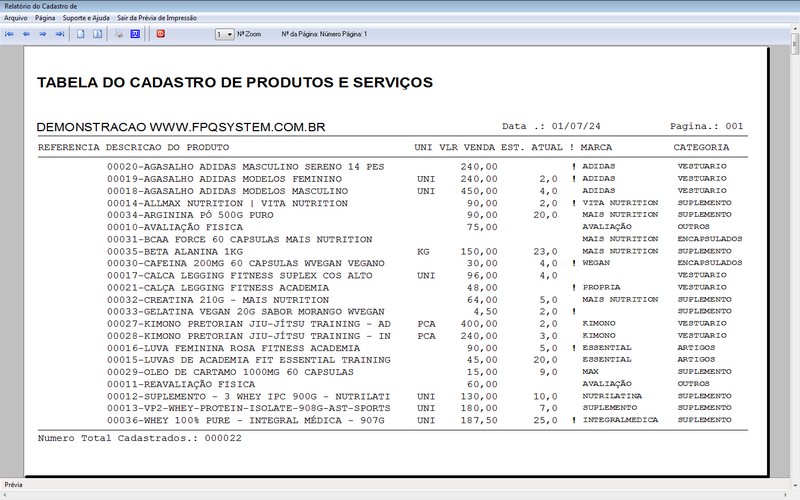Click the vertical scrollbar up arrow
The height and width of the screenshot is (500, 800).
(795, 29)
